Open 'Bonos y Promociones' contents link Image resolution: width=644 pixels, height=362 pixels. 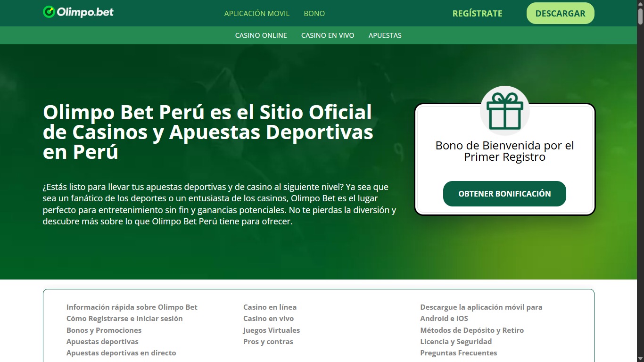104,330
